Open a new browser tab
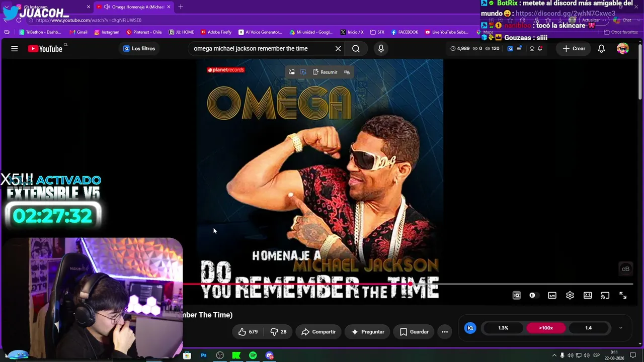This screenshot has width=644, height=362. coord(181,7)
